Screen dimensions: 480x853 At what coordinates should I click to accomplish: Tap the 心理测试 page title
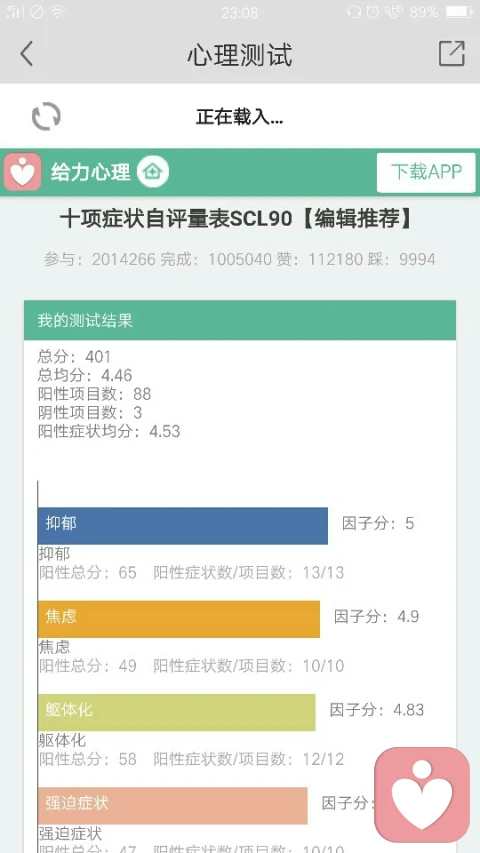pyautogui.click(x=240, y=55)
